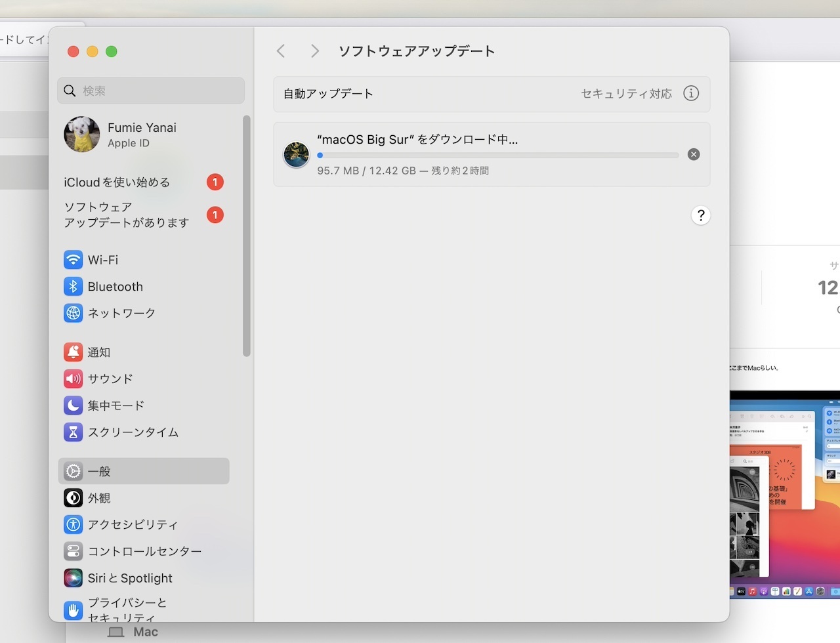840x643 pixels.
Task: Click info icon for 自動アップデート
Action: (690, 93)
